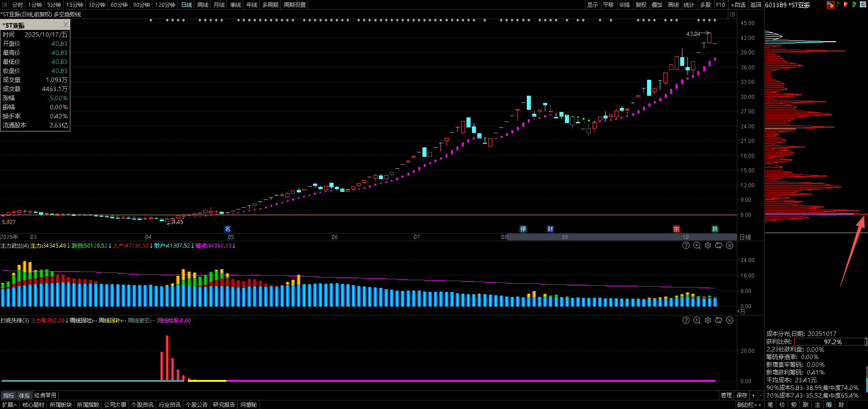
Task: Click the 宗 event marker on the chart
Action: [x=677, y=229]
